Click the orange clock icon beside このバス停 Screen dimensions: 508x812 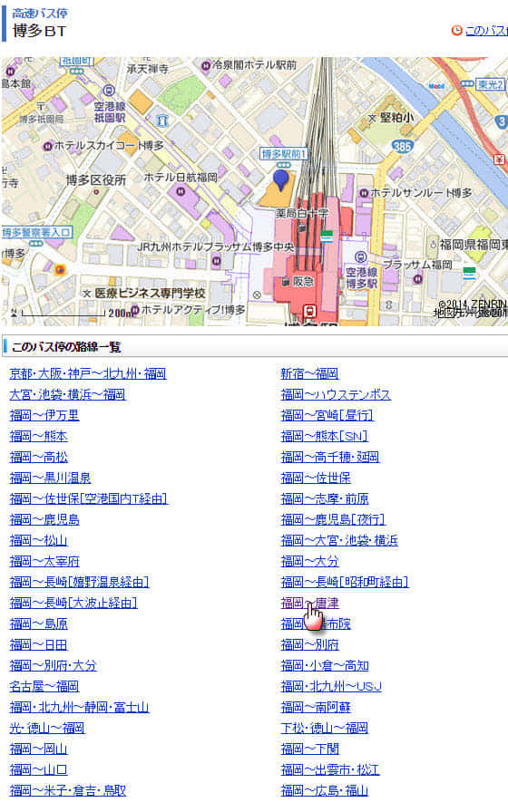click(x=456, y=31)
